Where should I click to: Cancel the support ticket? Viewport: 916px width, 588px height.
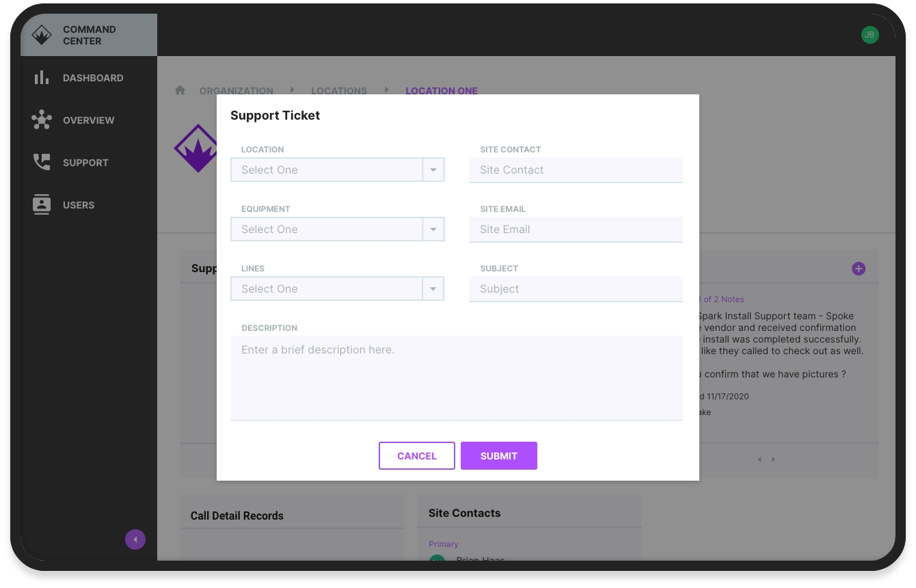coord(417,456)
